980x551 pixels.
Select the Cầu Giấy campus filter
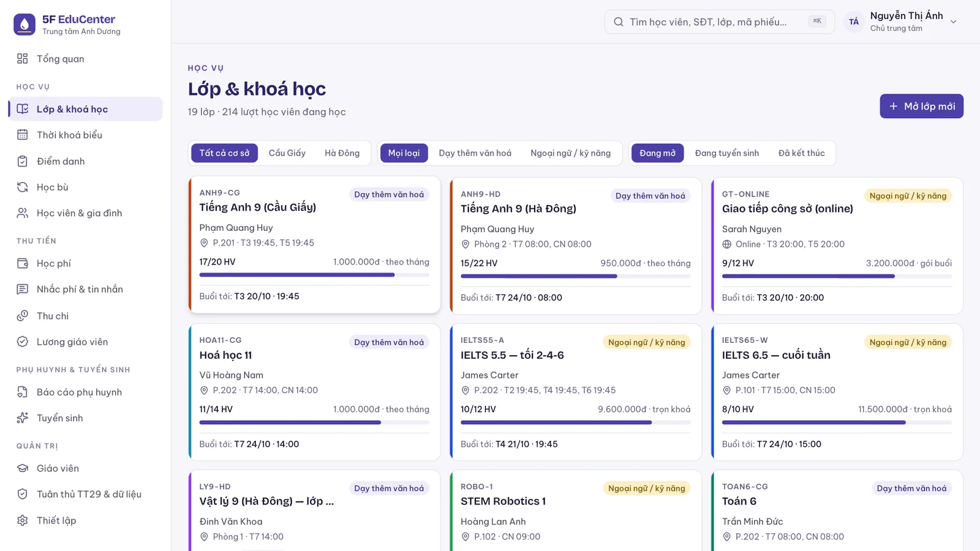[287, 153]
